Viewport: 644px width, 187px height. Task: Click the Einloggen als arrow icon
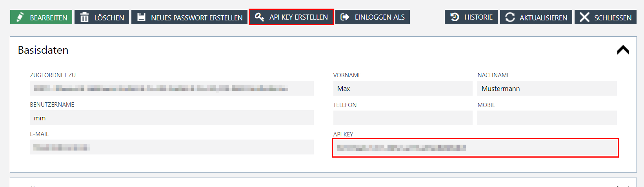pos(345,17)
